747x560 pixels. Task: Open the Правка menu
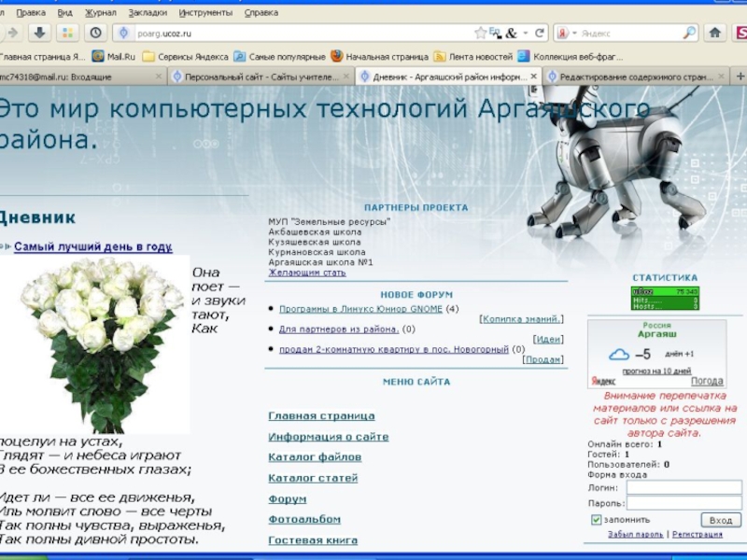coord(31,13)
